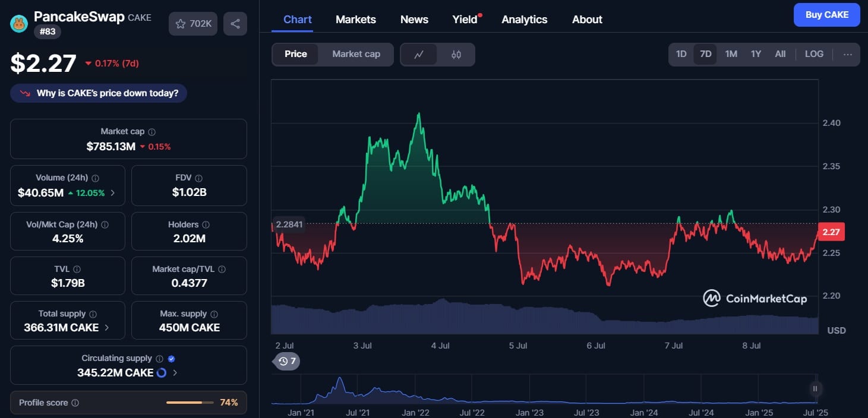Image resolution: width=868 pixels, height=418 pixels.
Task: Click Volume (24h) info icon
Action: (96, 178)
